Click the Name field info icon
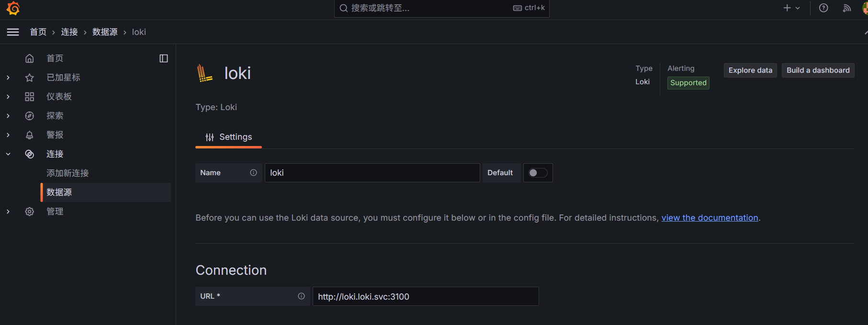This screenshot has height=325, width=868. click(x=253, y=173)
